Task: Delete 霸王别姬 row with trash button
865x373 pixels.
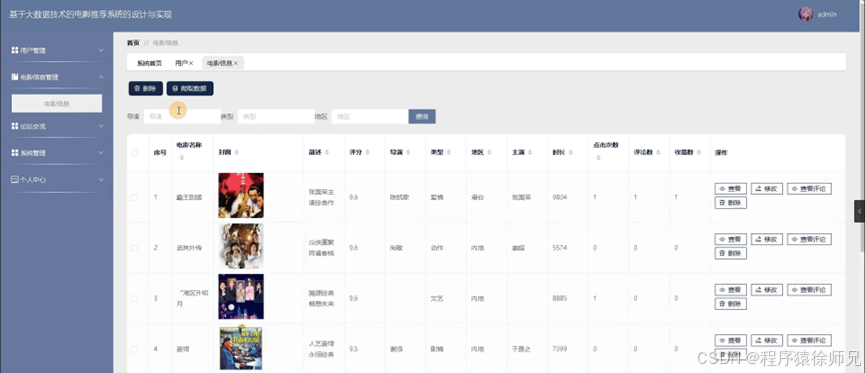Action: pos(730,203)
